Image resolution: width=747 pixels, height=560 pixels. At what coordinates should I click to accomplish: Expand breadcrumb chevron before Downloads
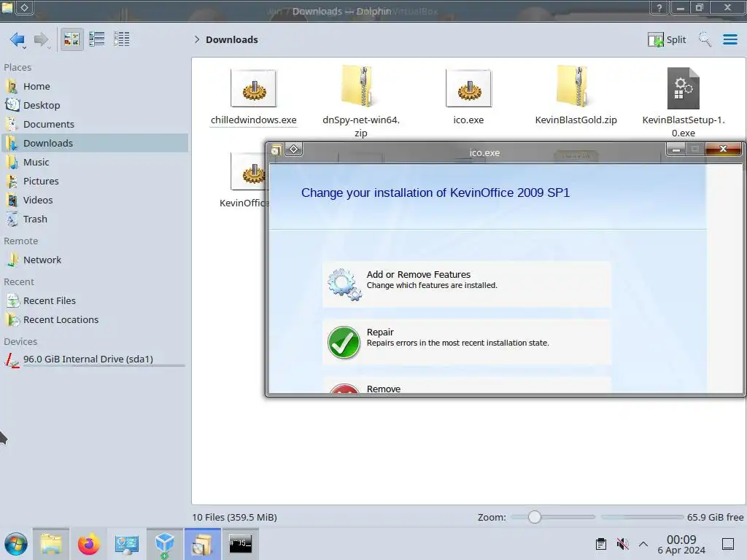[197, 39]
